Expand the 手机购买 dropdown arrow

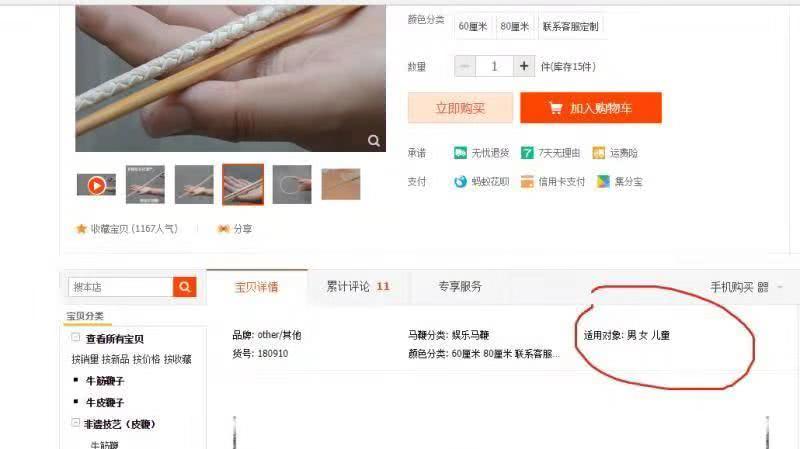[x=780, y=287]
